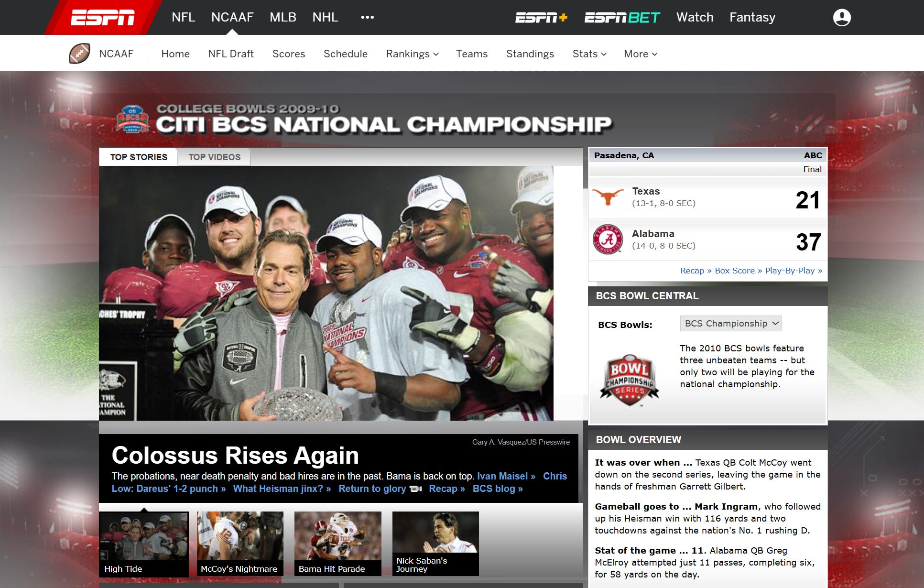This screenshot has width=924, height=588.
Task: Expand the Rankings dropdown
Action: [412, 54]
